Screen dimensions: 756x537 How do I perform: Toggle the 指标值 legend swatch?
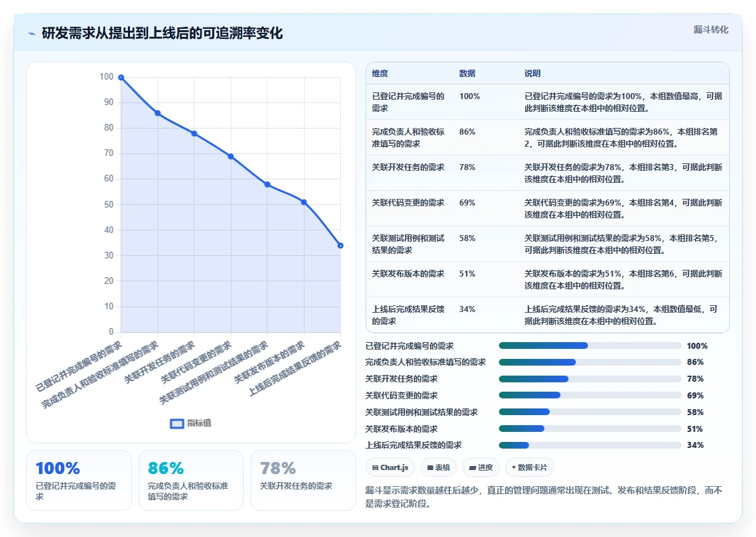(x=177, y=423)
